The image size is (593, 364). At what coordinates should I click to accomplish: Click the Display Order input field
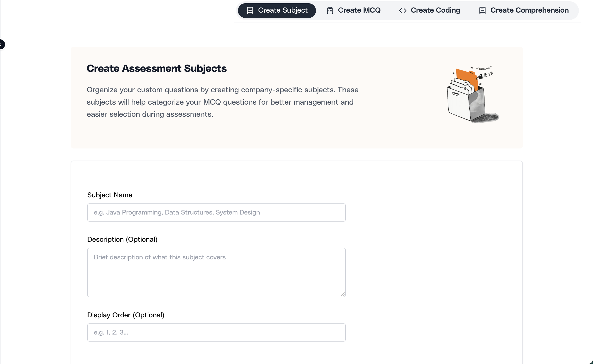(x=216, y=332)
